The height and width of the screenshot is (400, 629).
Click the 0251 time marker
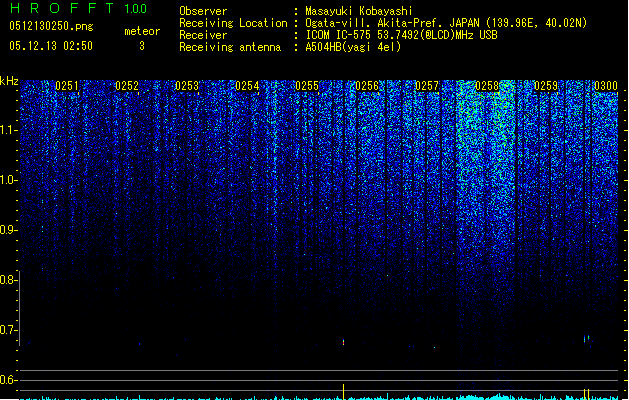[67, 86]
